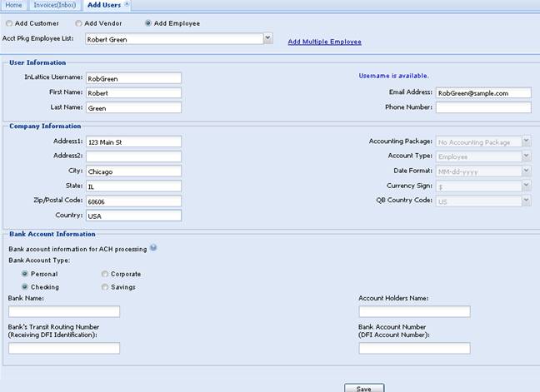Expand the Currency Sign dropdown

pyautogui.click(x=526, y=186)
